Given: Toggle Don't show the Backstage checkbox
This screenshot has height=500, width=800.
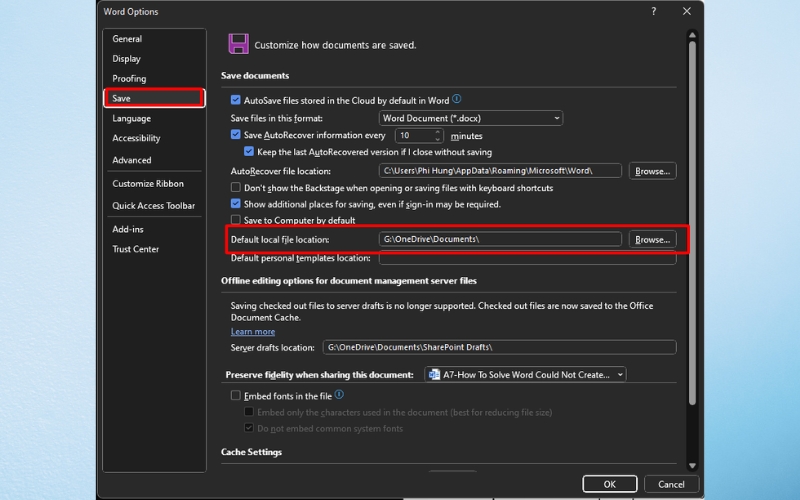Looking at the screenshot, I should pos(236,187).
